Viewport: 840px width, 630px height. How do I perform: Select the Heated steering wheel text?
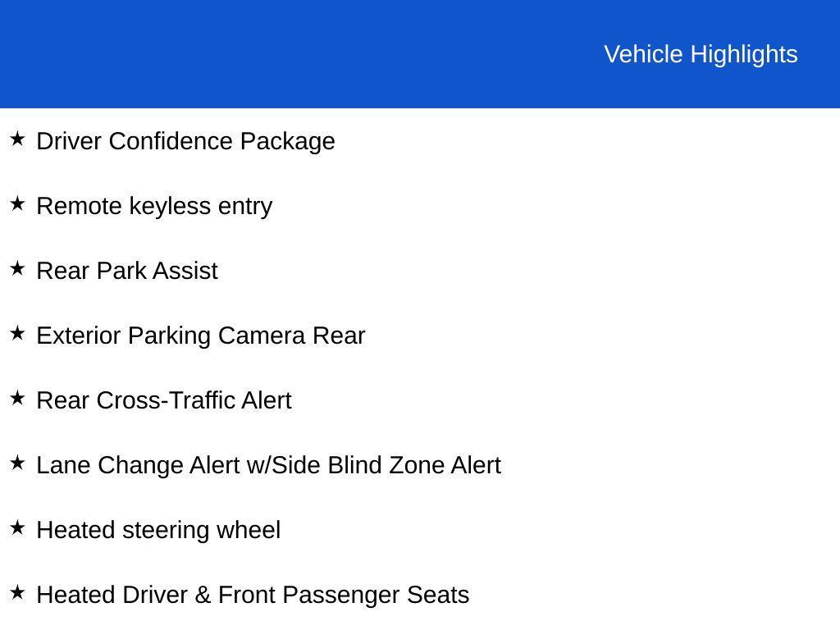pyautogui.click(x=158, y=530)
